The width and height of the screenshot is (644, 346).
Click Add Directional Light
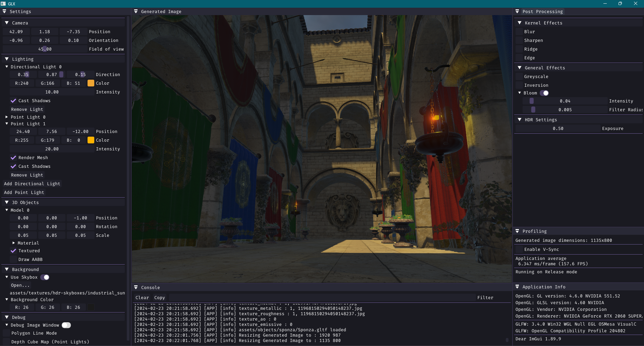(32, 184)
